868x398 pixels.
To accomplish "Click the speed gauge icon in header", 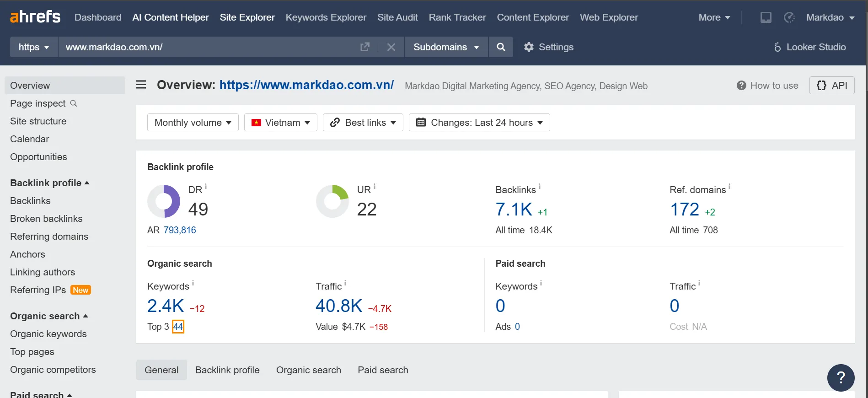I will 789,17.
